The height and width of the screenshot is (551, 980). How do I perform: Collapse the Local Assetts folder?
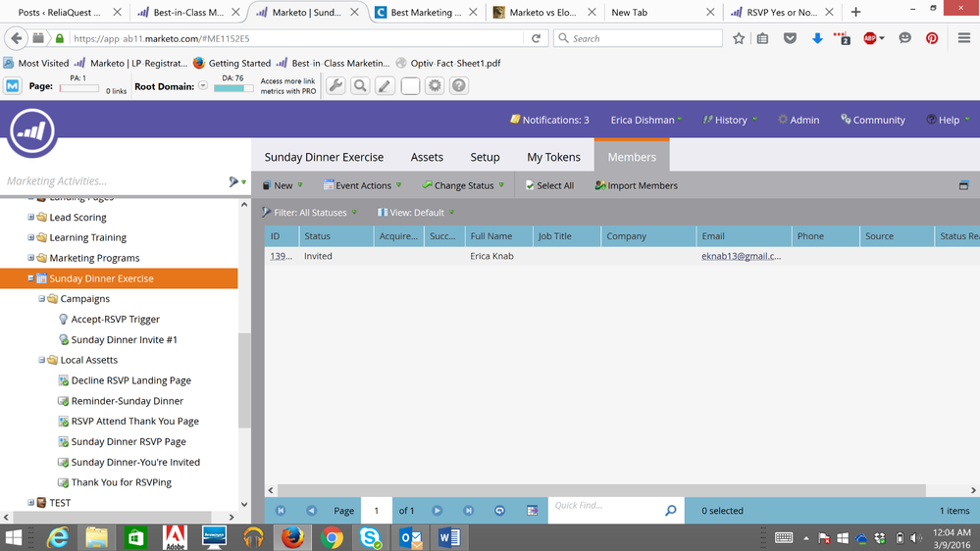click(x=42, y=360)
